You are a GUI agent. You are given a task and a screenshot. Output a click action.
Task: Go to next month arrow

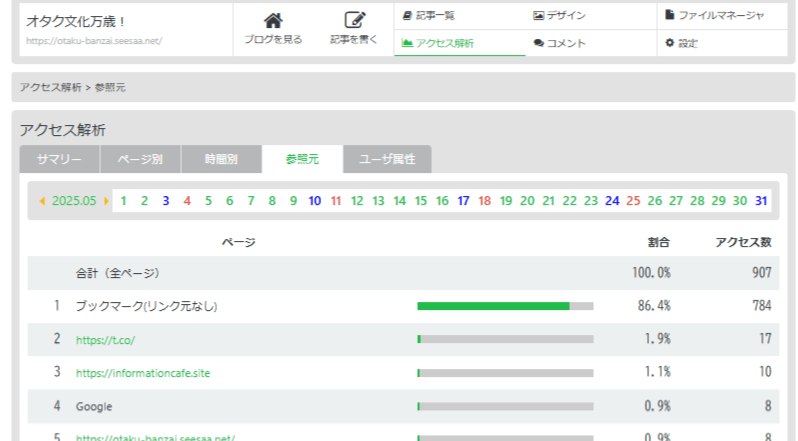click(x=106, y=201)
